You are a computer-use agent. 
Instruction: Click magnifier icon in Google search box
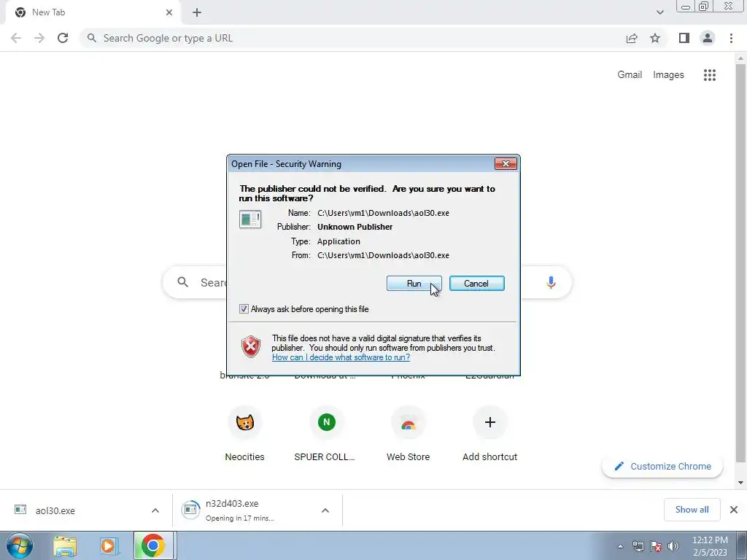pyautogui.click(x=183, y=282)
